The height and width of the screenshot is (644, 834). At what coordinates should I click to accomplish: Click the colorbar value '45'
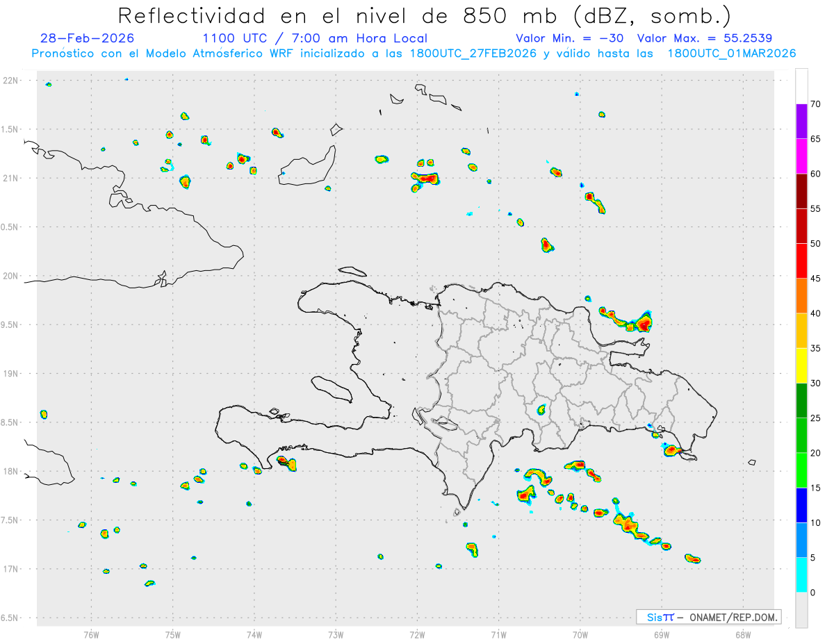click(815, 279)
